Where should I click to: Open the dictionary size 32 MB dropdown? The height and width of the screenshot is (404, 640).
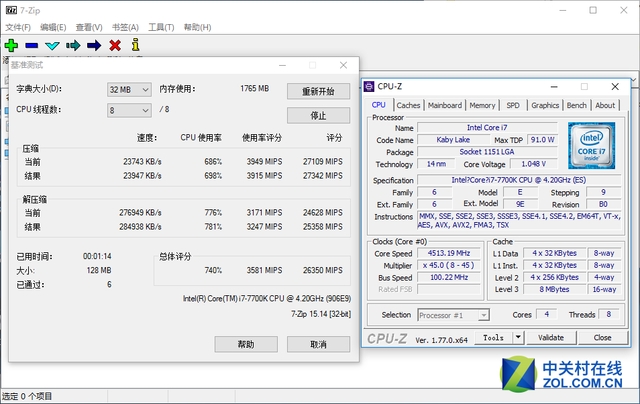tap(129, 89)
